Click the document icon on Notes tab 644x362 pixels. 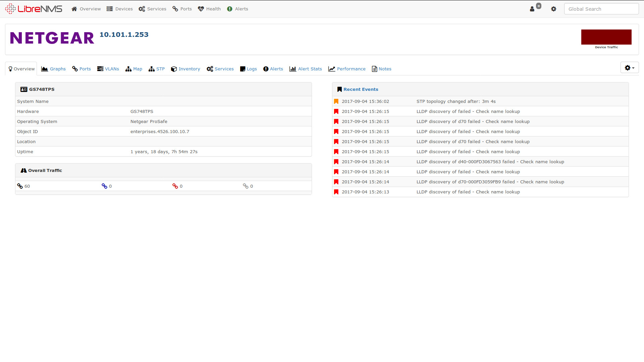374,69
